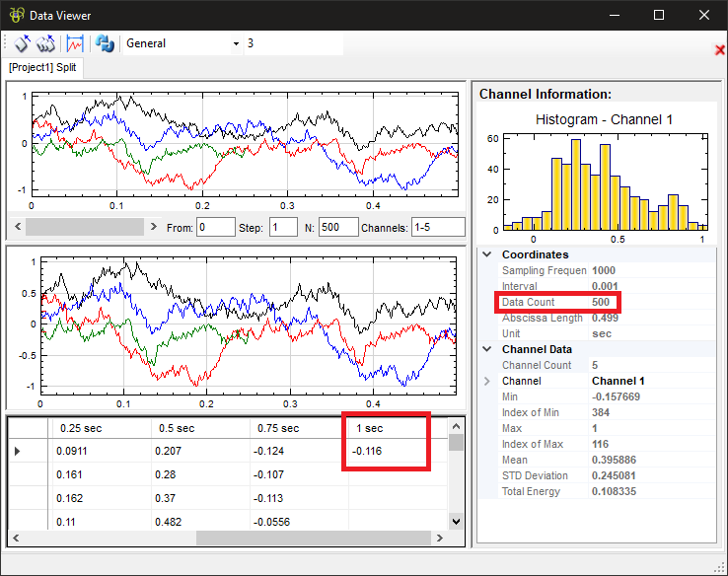The width and height of the screenshot is (728, 576).
Task: Click the N samples input field
Action: (337, 227)
